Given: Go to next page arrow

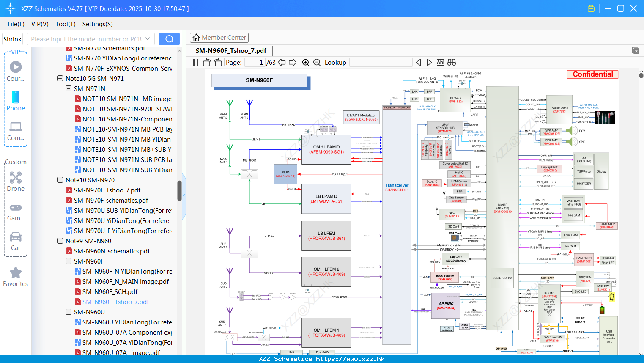Looking at the screenshot, I should (293, 63).
